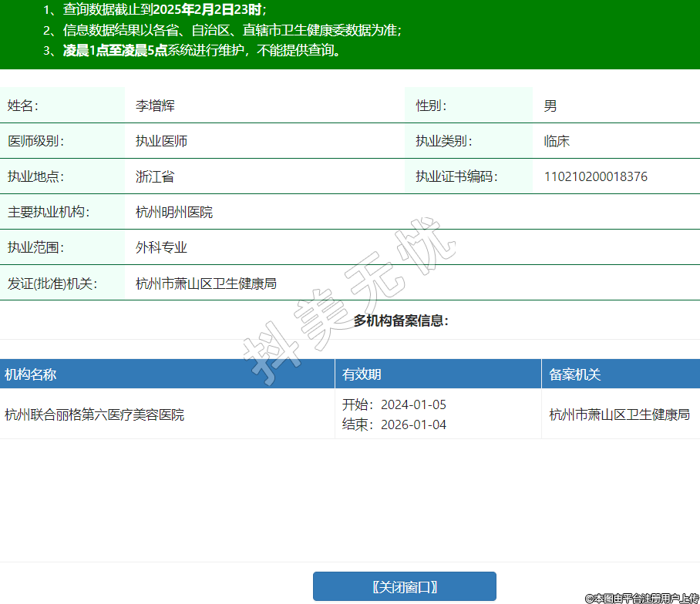Click the 机构名称 column header
Viewport: 700px width, 604px height.
click(31, 374)
